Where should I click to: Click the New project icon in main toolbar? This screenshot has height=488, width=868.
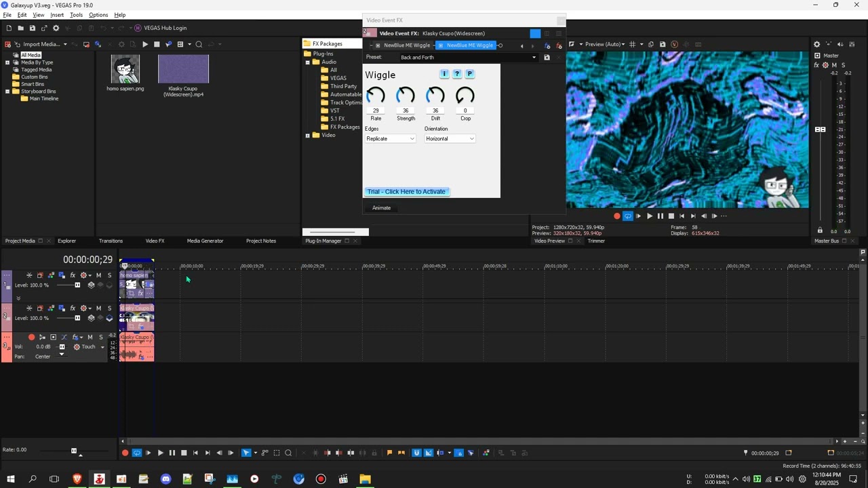(x=9, y=28)
